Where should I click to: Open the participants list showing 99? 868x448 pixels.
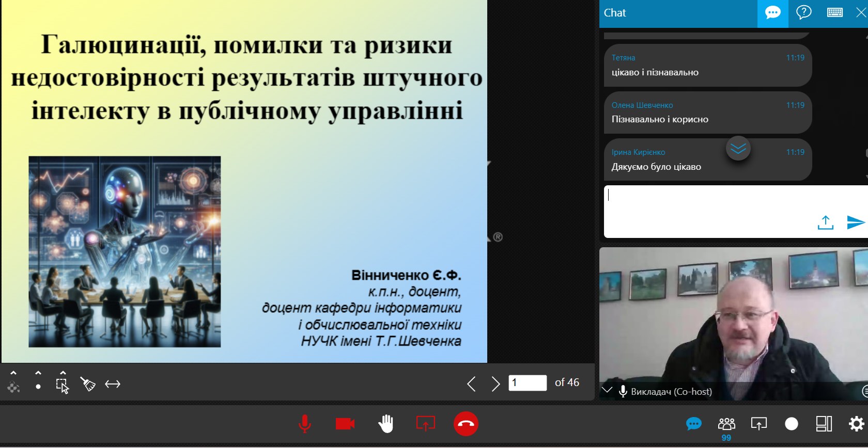click(726, 424)
